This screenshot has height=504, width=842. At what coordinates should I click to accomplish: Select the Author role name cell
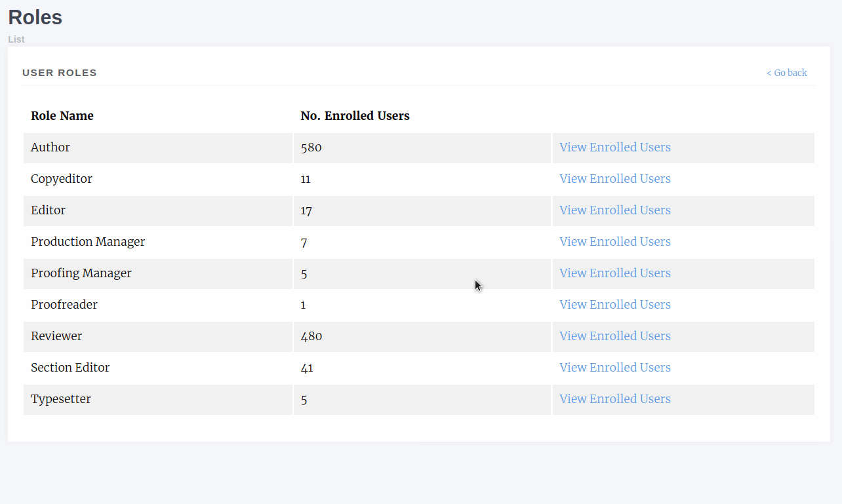[x=50, y=147]
